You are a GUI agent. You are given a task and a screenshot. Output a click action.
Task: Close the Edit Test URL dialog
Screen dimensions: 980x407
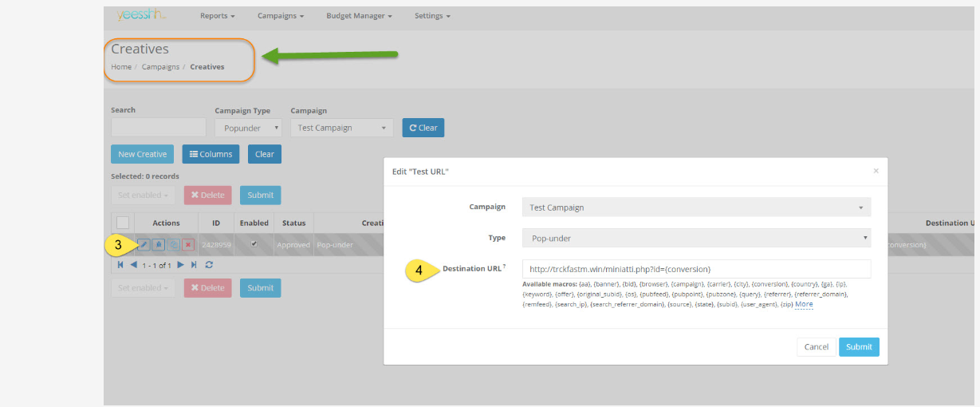click(x=876, y=171)
